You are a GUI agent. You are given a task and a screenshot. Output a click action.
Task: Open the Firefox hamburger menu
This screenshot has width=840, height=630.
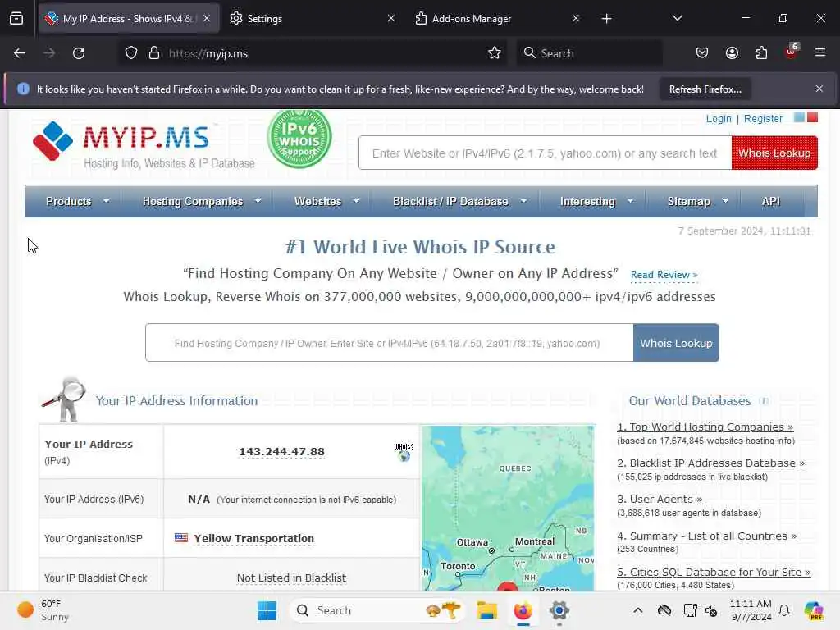point(820,52)
